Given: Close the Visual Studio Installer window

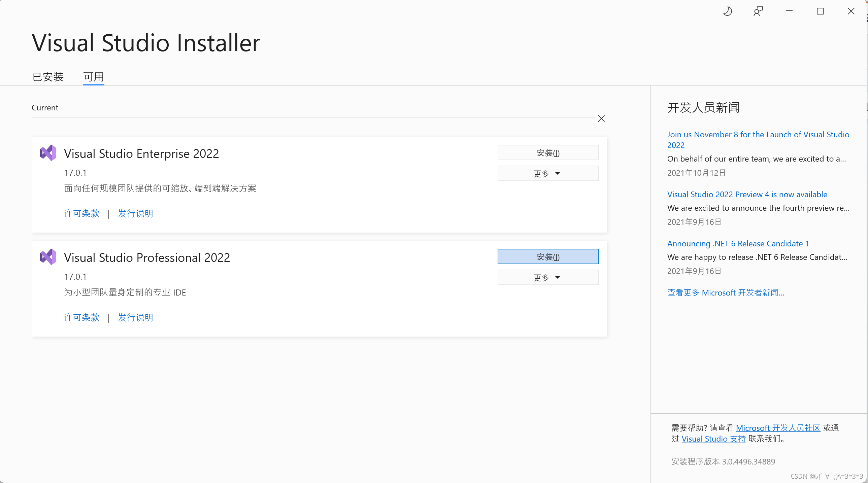Looking at the screenshot, I should click(851, 11).
